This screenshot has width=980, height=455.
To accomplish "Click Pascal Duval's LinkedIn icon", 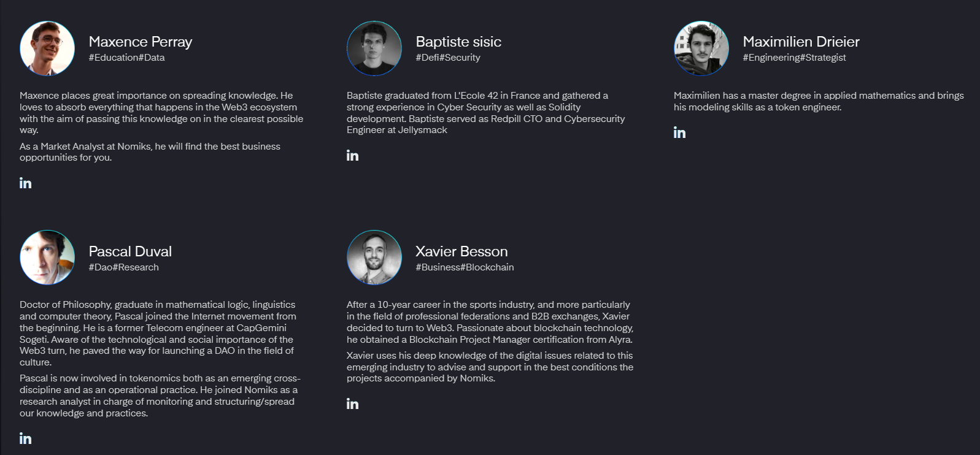I will point(25,438).
